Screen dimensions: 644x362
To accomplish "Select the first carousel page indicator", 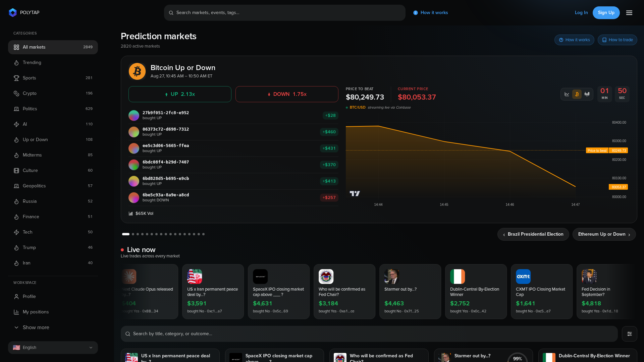I will [126, 234].
